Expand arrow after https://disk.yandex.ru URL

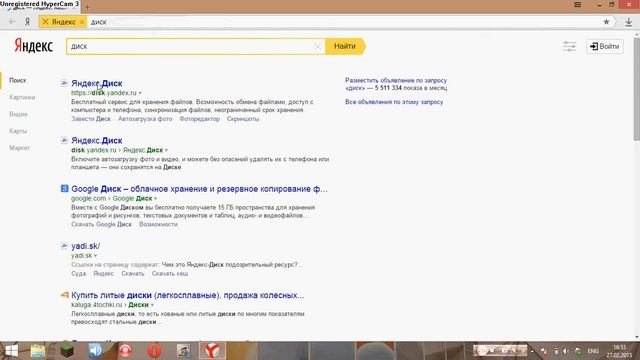pyautogui.click(x=140, y=93)
